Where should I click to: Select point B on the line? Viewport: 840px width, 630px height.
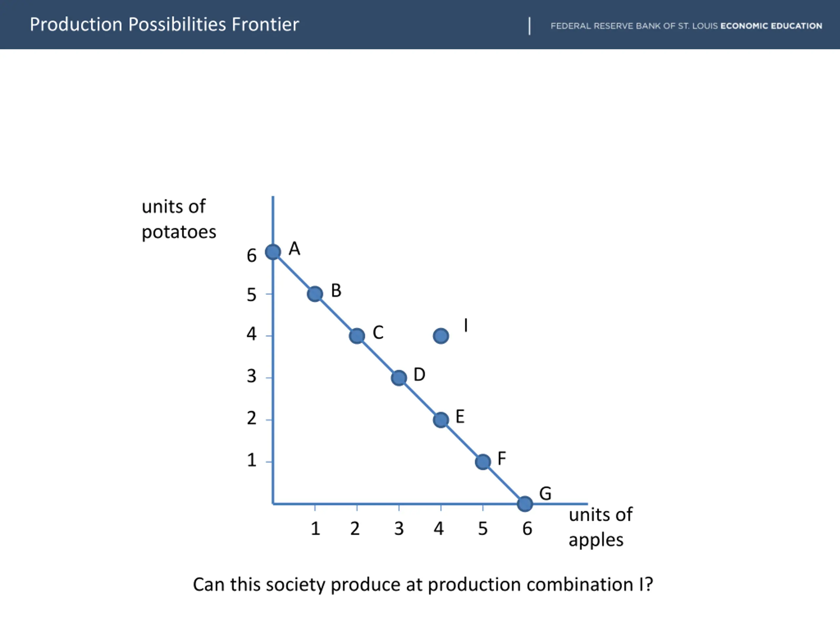315,294
